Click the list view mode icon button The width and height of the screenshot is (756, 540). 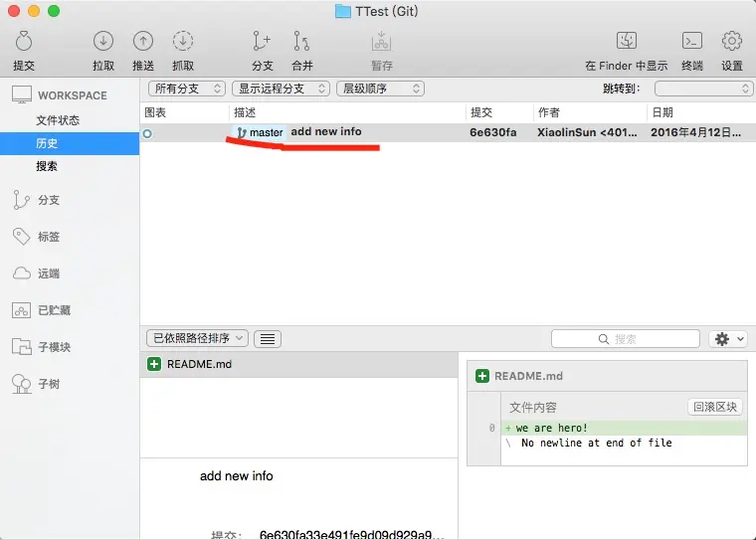pyautogui.click(x=268, y=339)
